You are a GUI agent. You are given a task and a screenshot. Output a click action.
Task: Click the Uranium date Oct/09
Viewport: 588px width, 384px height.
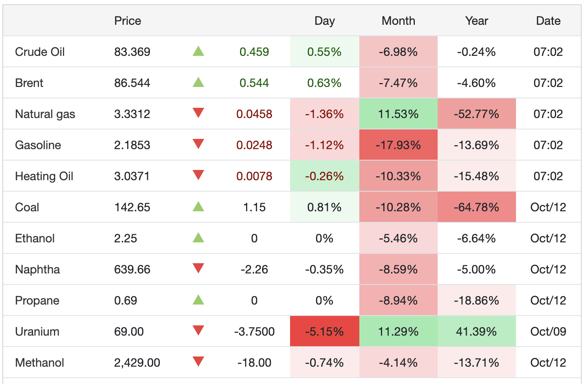click(548, 332)
